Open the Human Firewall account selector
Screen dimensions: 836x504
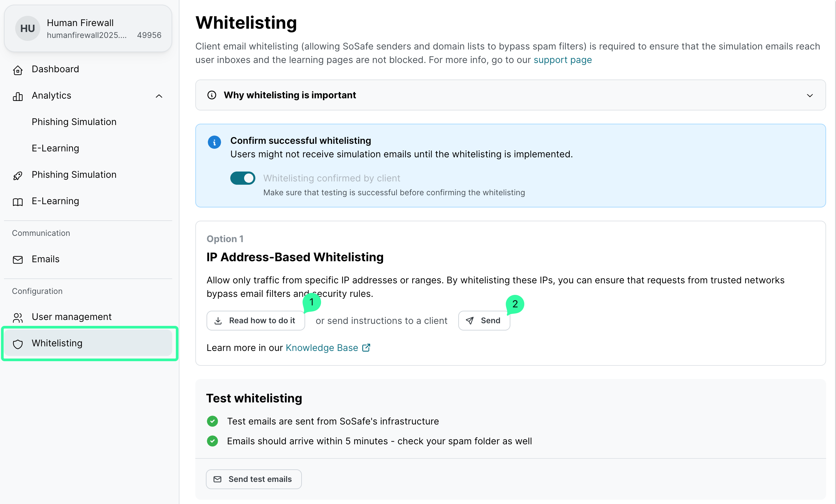point(88,28)
